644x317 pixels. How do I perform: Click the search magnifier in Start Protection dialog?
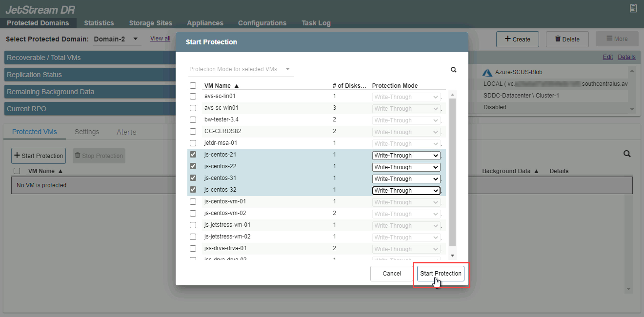(x=454, y=70)
